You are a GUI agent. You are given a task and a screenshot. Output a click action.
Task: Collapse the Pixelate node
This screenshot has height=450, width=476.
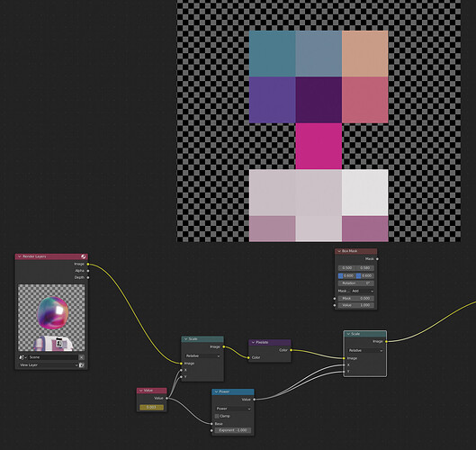click(x=253, y=342)
